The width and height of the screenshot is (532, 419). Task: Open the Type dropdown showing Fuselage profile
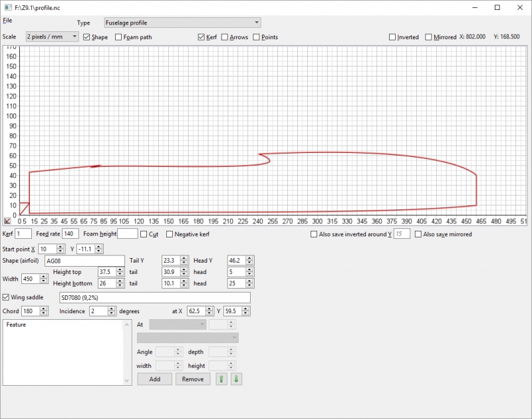click(x=182, y=23)
